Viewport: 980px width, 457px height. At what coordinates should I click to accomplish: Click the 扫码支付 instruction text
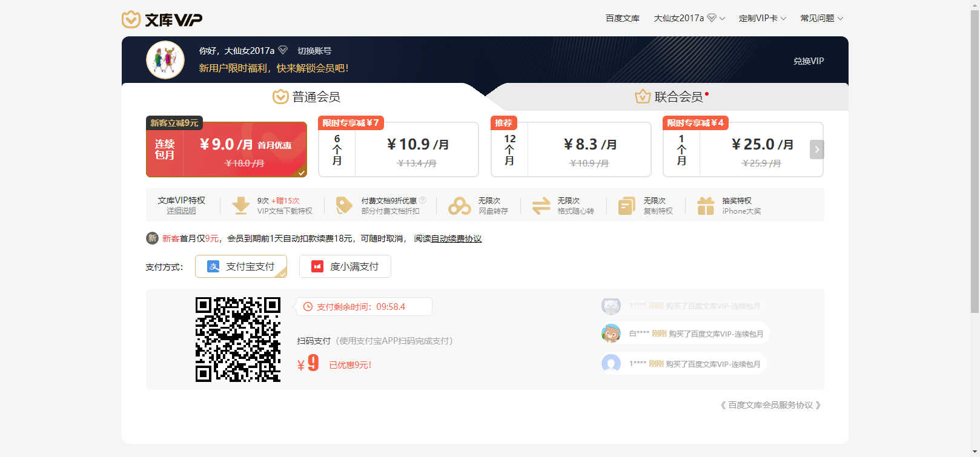point(375,341)
